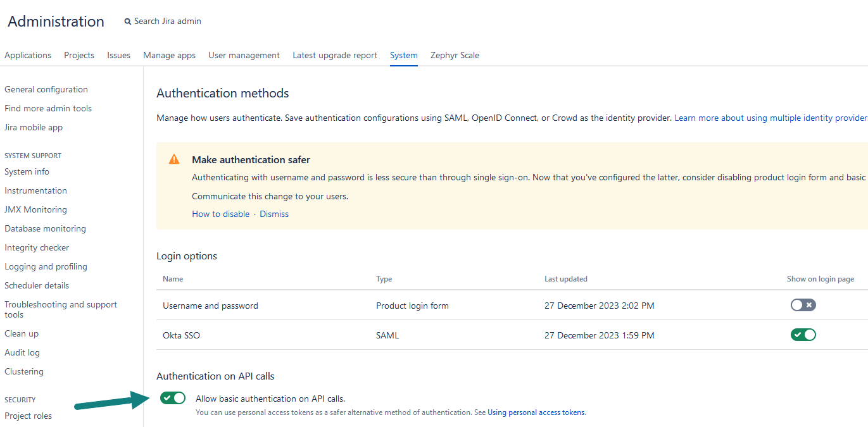Viewport: 868px width, 427px height.
Task: Turn off basic authentication on API calls
Action: click(x=172, y=398)
